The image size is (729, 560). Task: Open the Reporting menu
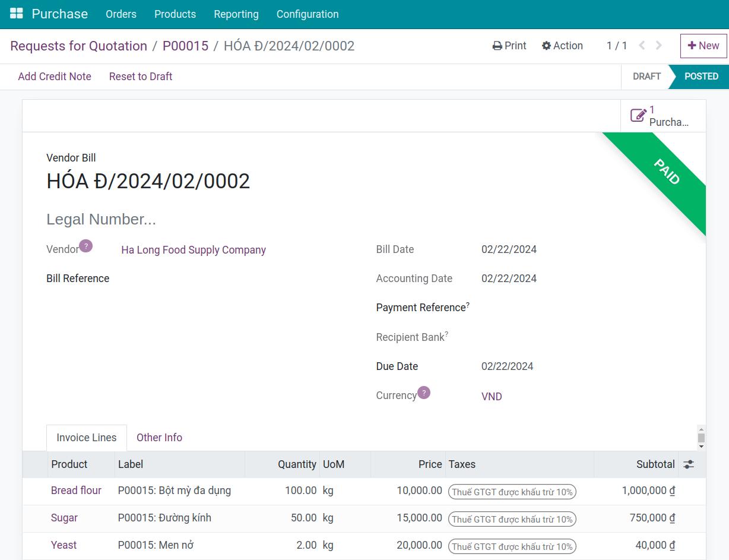[236, 14]
